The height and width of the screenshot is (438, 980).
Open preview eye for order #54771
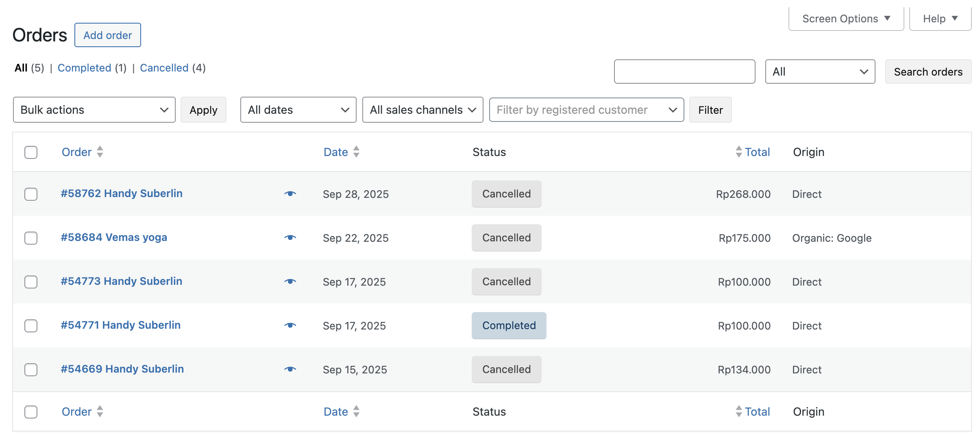290,325
